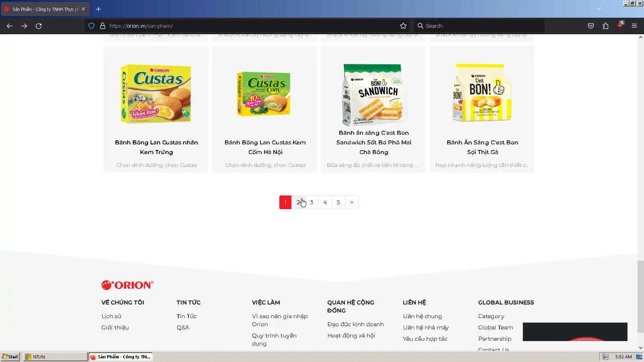The height and width of the screenshot is (362, 644).
Task: Open Bánh Ăn Sáng C'est Bon Sợi Thịt Gà
Action: pos(483,147)
